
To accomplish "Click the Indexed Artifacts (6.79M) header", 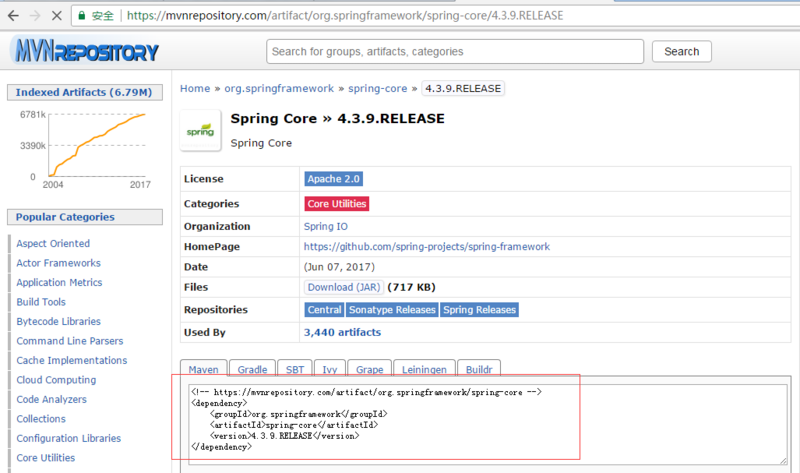I will pos(84,92).
